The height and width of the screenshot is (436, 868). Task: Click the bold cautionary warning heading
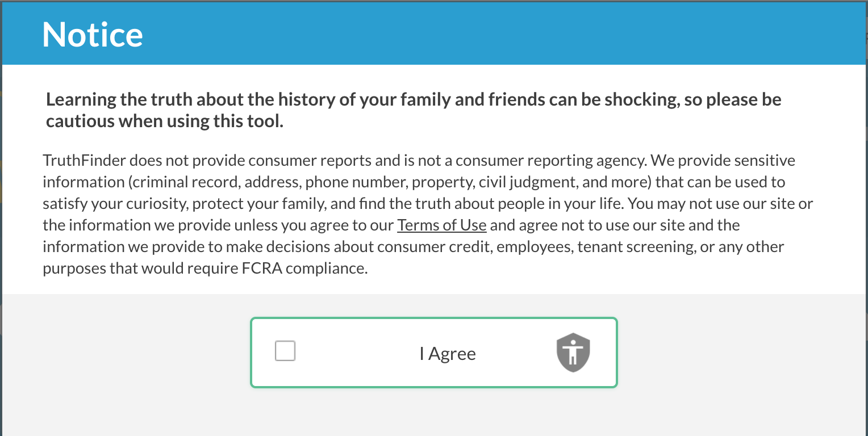[x=413, y=100]
